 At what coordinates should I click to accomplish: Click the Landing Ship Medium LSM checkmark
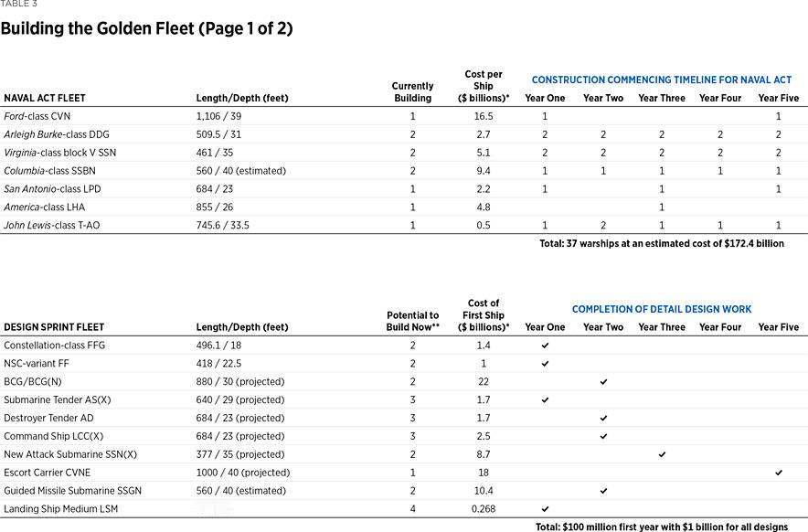pyautogui.click(x=546, y=509)
